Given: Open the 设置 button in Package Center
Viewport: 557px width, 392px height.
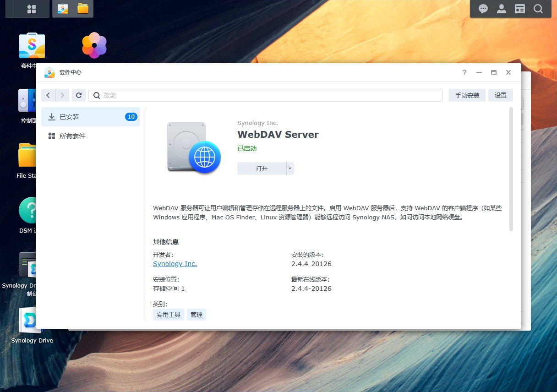Looking at the screenshot, I should pyautogui.click(x=500, y=95).
